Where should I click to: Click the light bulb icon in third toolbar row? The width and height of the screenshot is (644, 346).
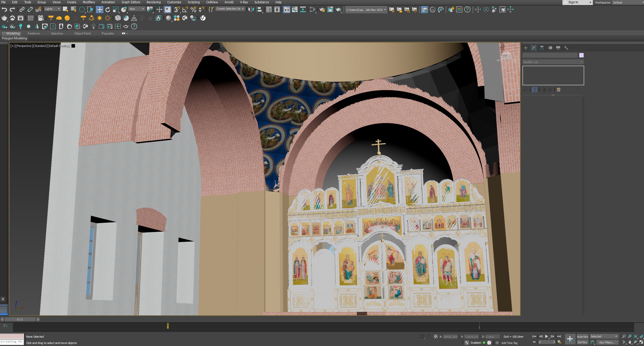click(21, 26)
